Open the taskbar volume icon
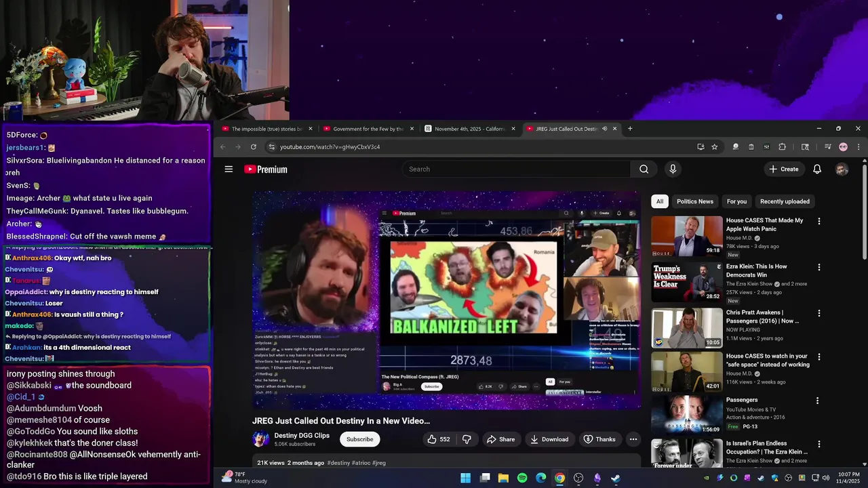The width and height of the screenshot is (868, 488). [x=825, y=478]
